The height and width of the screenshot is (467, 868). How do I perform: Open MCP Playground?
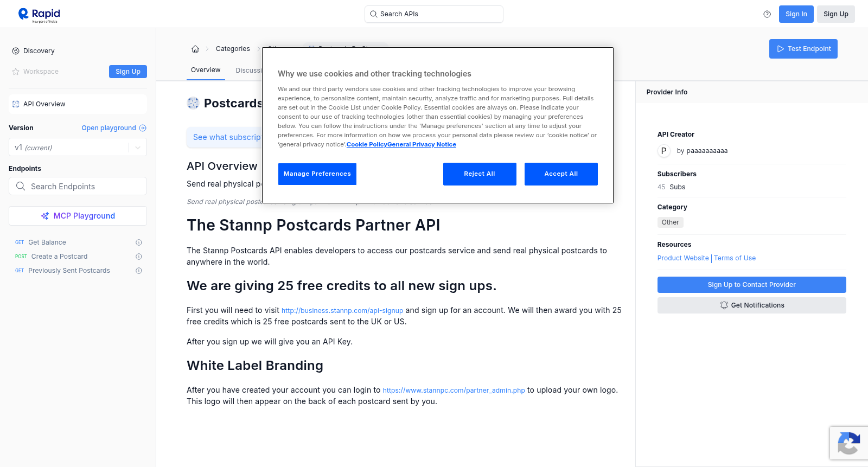(78, 216)
